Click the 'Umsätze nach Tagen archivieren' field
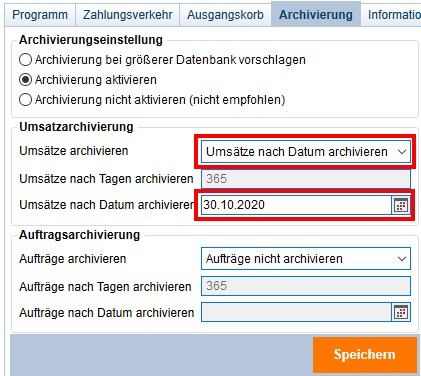421x376 pixels. click(x=306, y=179)
